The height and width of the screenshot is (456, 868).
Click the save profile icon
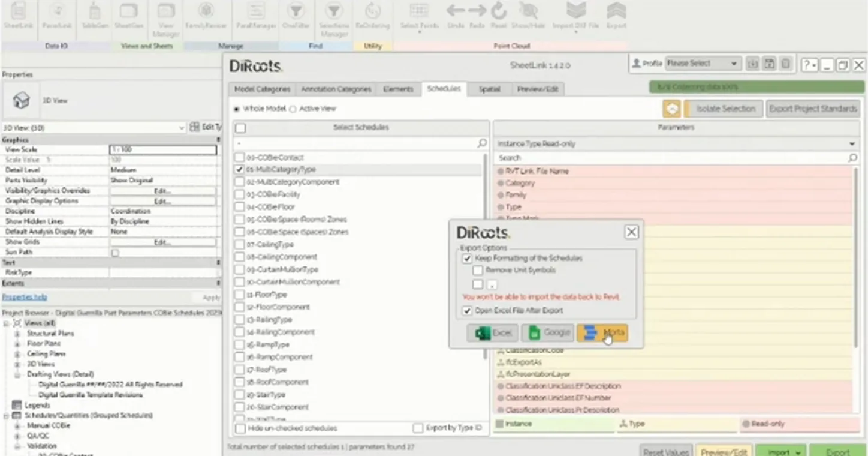click(x=769, y=64)
